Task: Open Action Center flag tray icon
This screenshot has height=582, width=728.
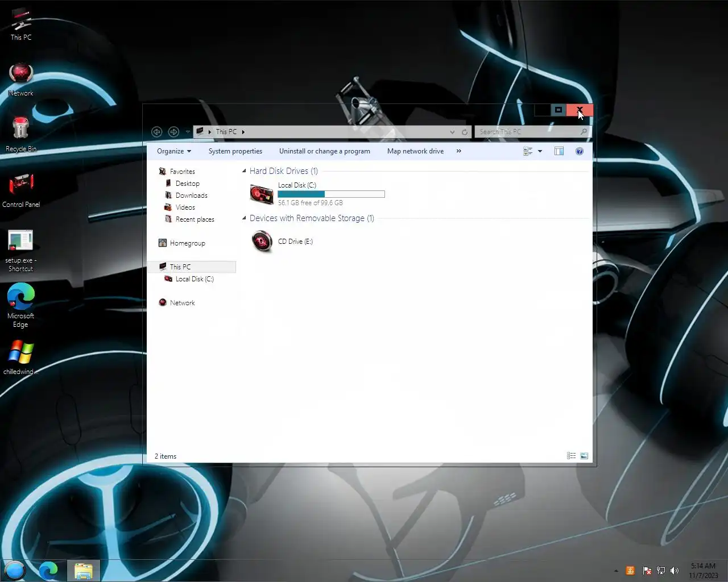Action: click(647, 571)
